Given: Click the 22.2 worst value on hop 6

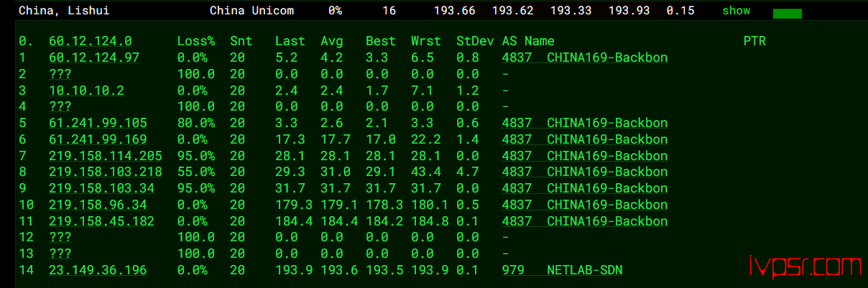Looking at the screenshot, I should pos(426,139).
